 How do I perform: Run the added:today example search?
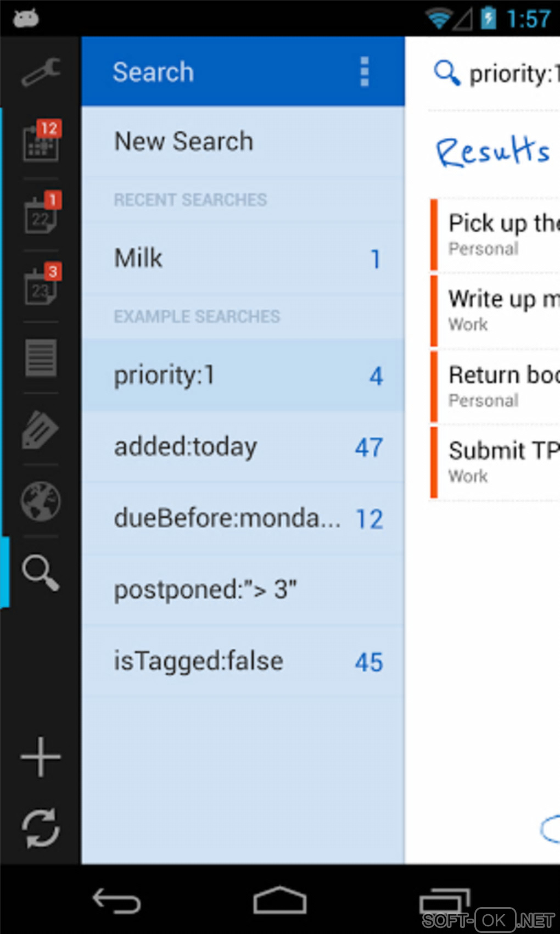click(x=243, y=447)
